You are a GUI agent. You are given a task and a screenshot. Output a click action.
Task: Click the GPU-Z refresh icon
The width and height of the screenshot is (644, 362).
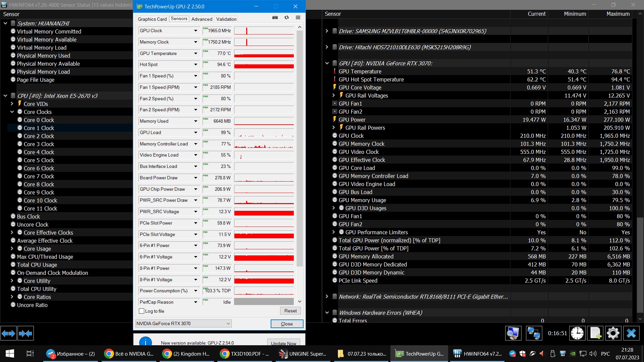[x=286, y=17]
